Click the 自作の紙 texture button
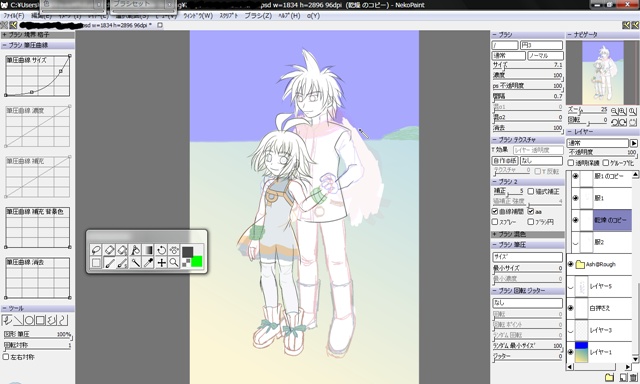 coord(504,161)
